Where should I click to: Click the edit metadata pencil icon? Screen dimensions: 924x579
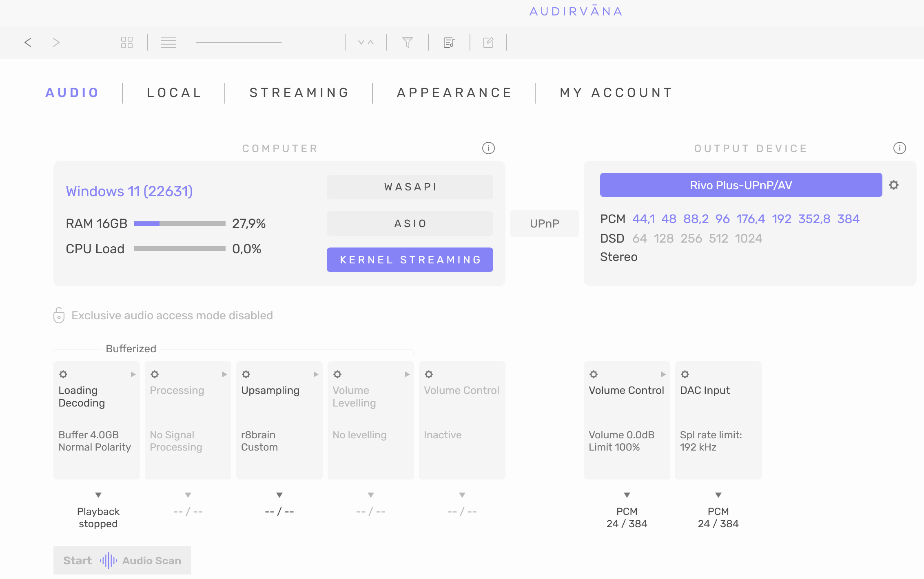488,42
